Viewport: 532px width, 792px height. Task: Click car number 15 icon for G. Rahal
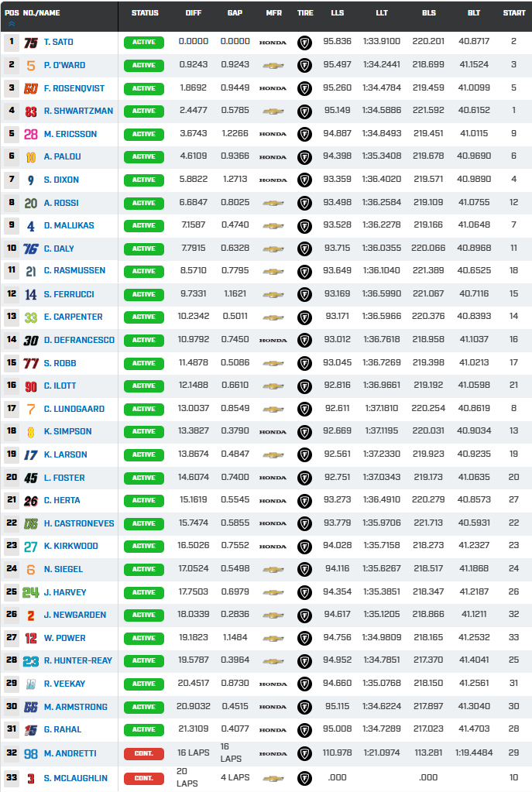pyautogui.click(x=31, y=730)
